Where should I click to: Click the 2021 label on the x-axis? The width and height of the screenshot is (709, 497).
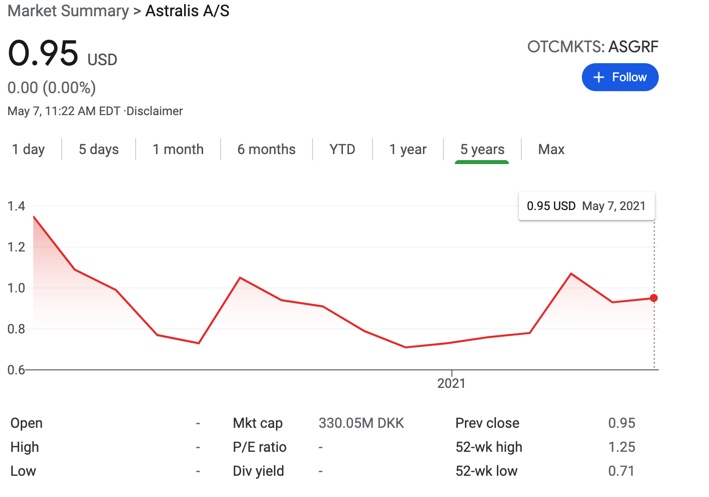pos(452,383)
